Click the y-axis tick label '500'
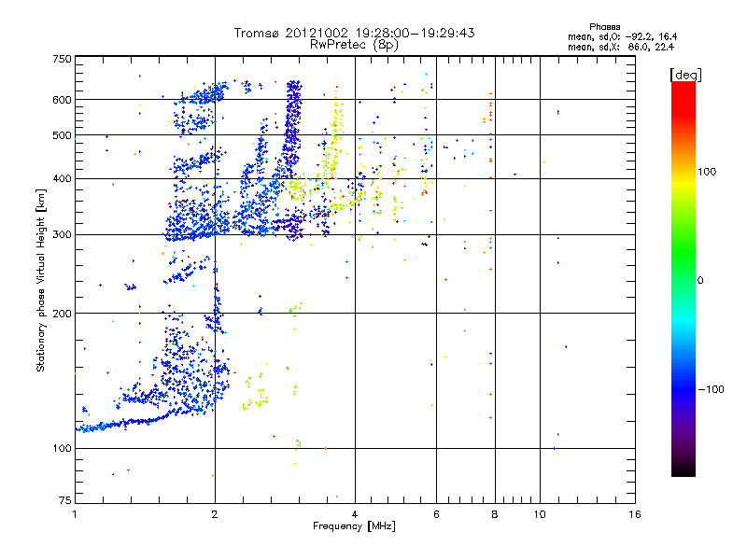 [63, 135]
